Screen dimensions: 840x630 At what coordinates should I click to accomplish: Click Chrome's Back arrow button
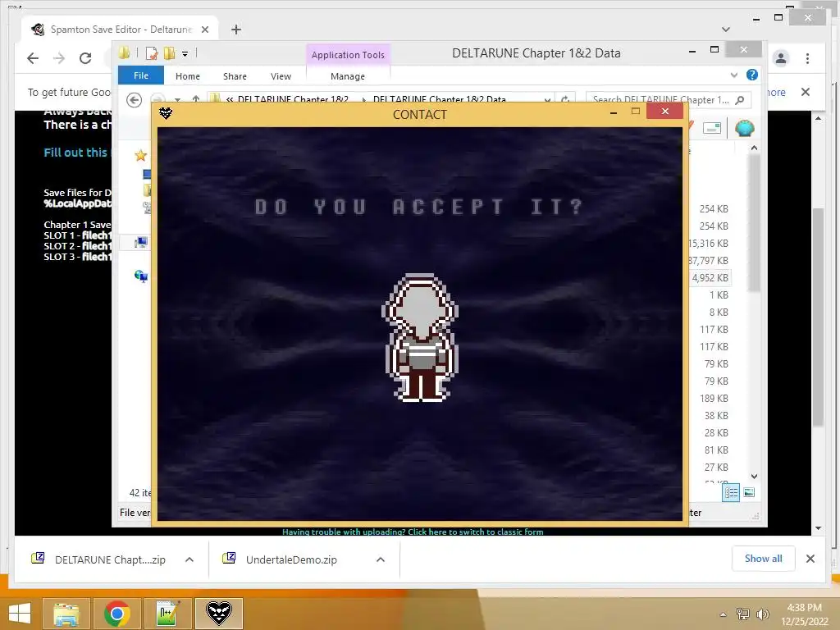[x=33, y=58]
